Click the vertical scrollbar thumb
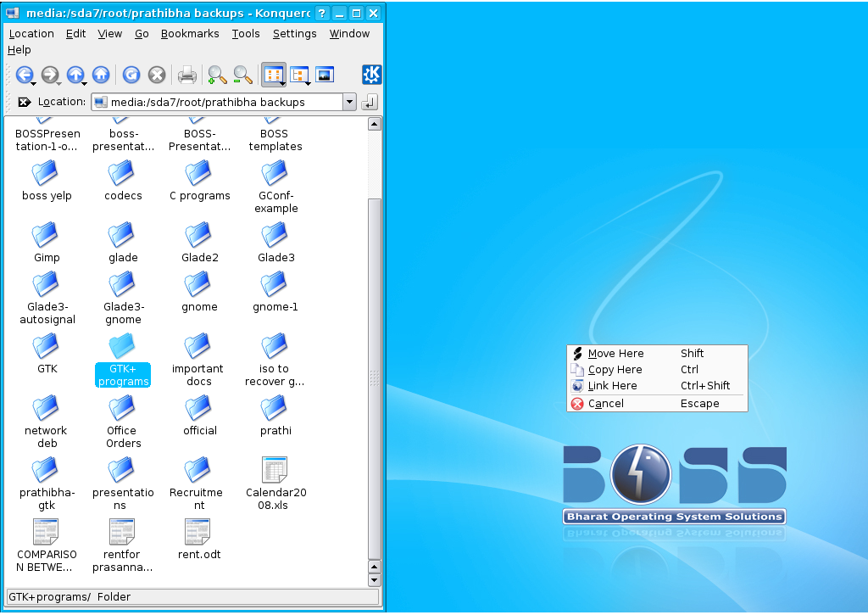The image size is (868, 615). 374,379
